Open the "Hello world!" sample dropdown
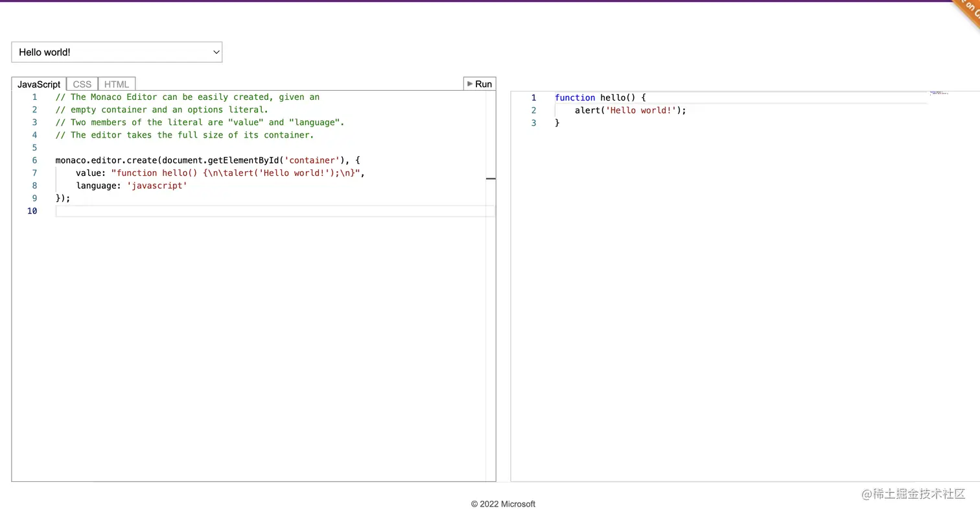 point(117,52)
